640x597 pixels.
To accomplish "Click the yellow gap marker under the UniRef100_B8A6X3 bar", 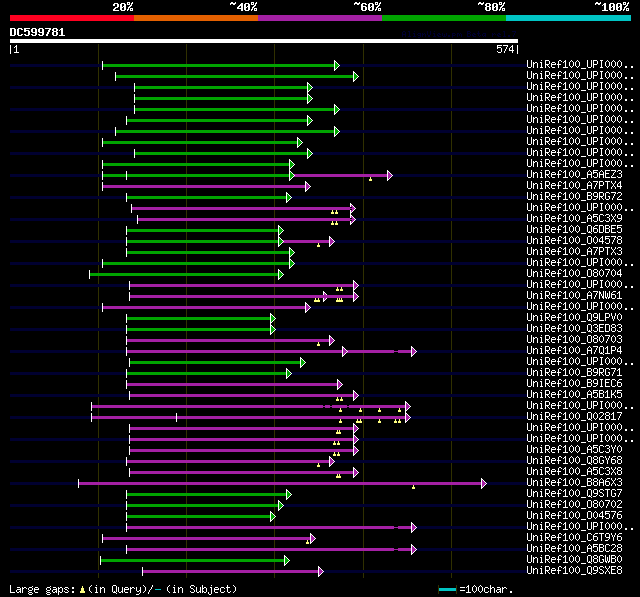I will (413, 487).
